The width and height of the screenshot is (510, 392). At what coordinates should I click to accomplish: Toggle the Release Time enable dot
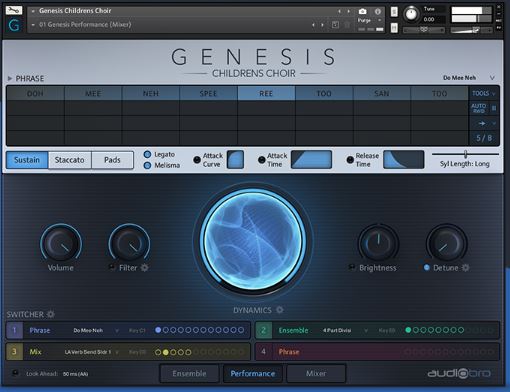[x=350, y=160]
